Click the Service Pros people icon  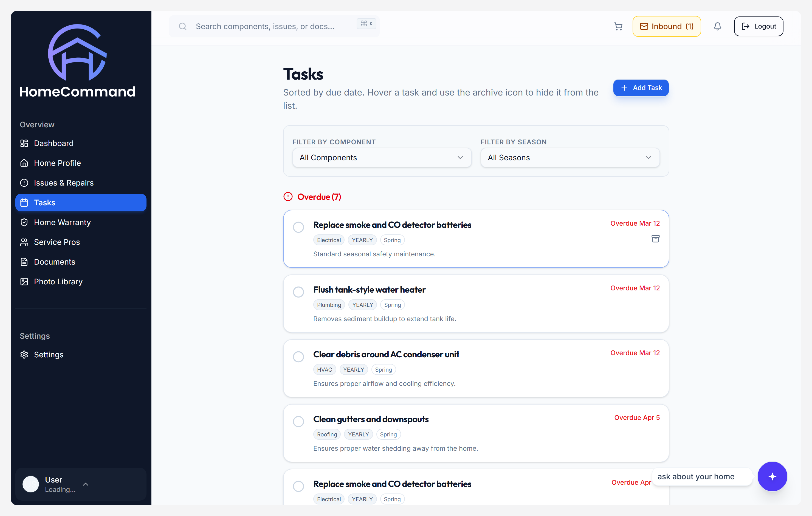pyautogui.click(x=24, y=242)
